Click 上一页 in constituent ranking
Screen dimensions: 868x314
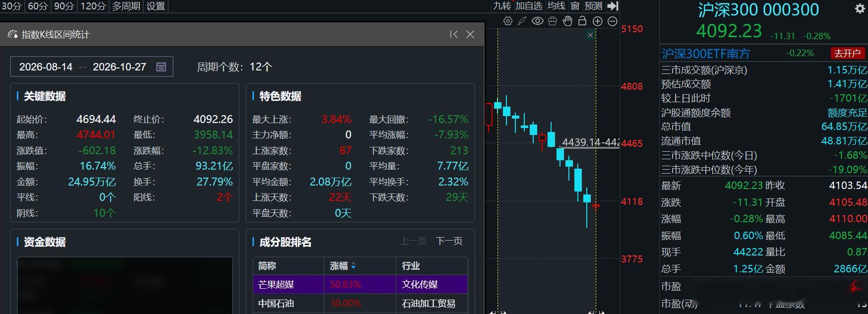[x=413, y=241]
